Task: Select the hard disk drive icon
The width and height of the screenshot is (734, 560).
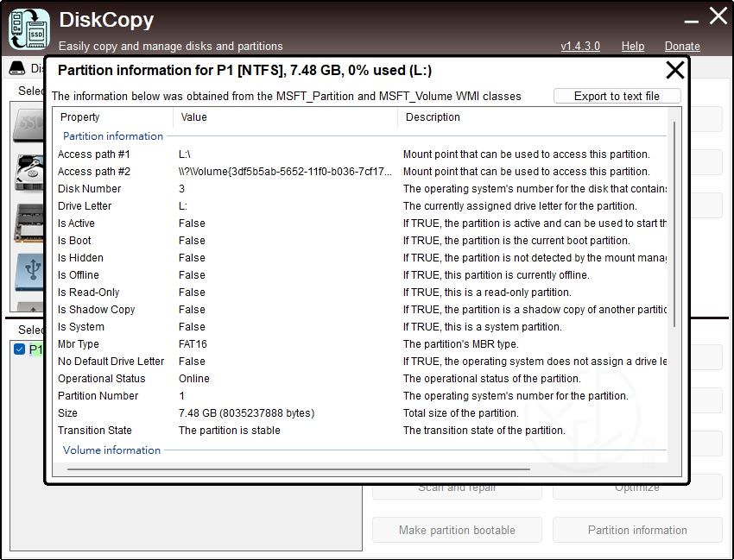Action: pyautogui.click(x=28, y=173)
